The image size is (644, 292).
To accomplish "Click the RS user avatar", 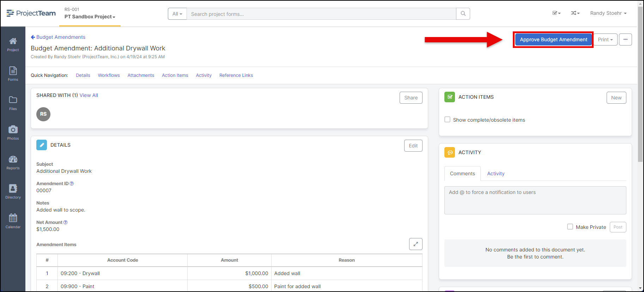I will pyautogui.click(x=43, y=114).
